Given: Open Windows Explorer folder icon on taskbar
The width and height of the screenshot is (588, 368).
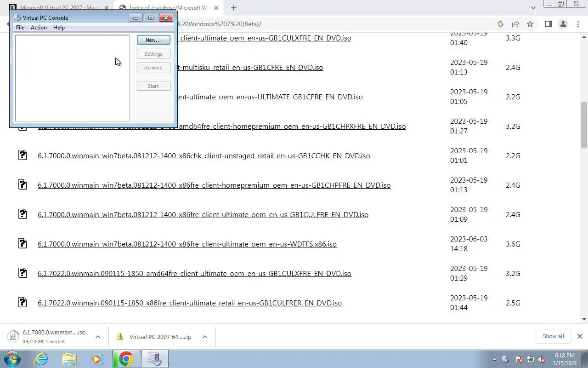Looking at the screenshot, I should click(69, 359).
